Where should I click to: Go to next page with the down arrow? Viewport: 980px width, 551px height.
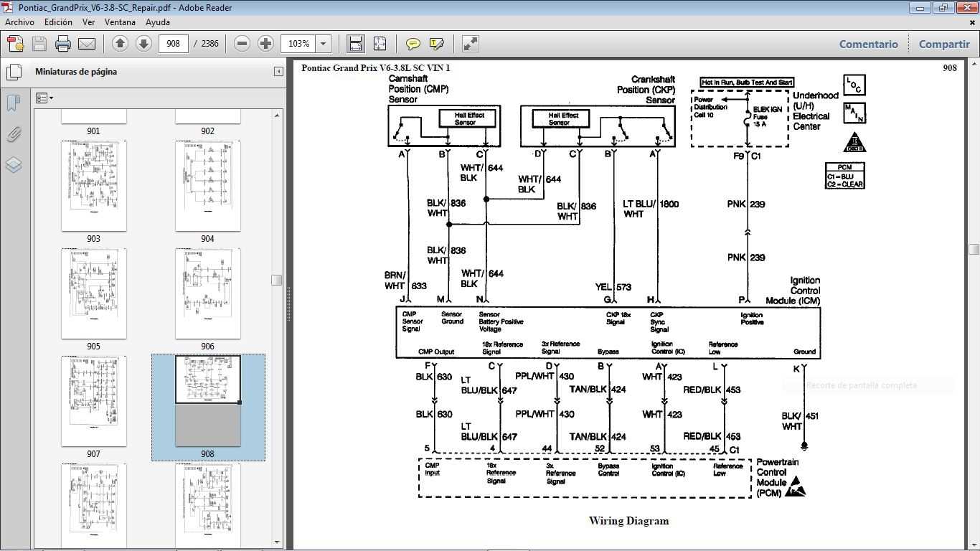coord(143,44)
